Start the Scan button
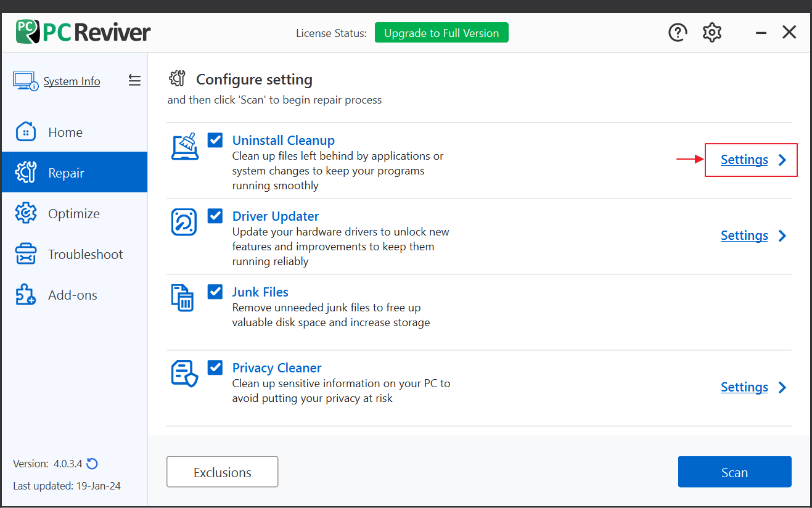 (734, 472)
